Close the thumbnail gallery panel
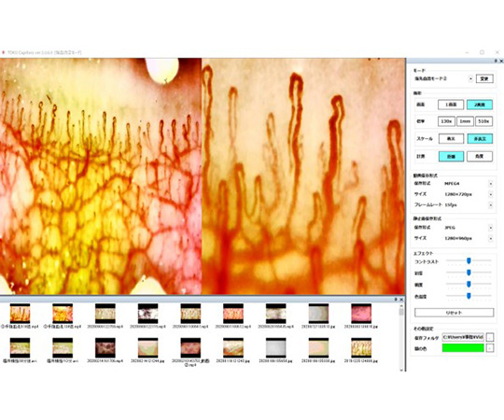This screenshot has height=420, width=504. (x=401, y=300)
